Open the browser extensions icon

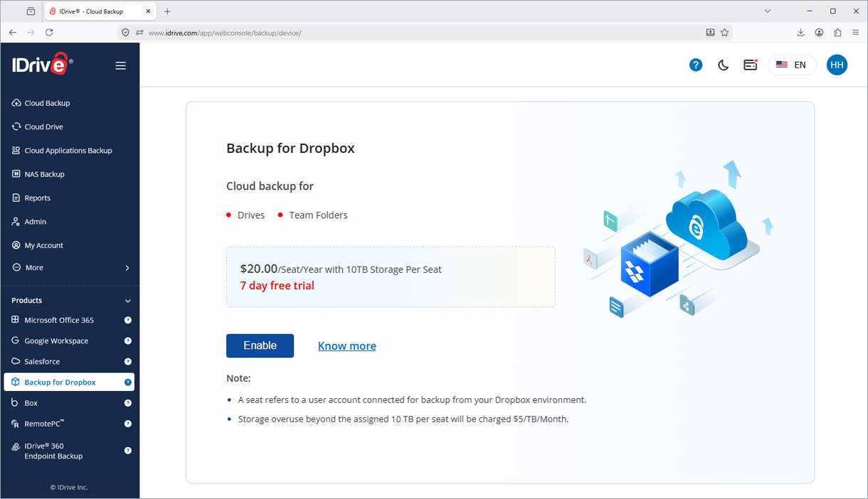coord(837,33)
